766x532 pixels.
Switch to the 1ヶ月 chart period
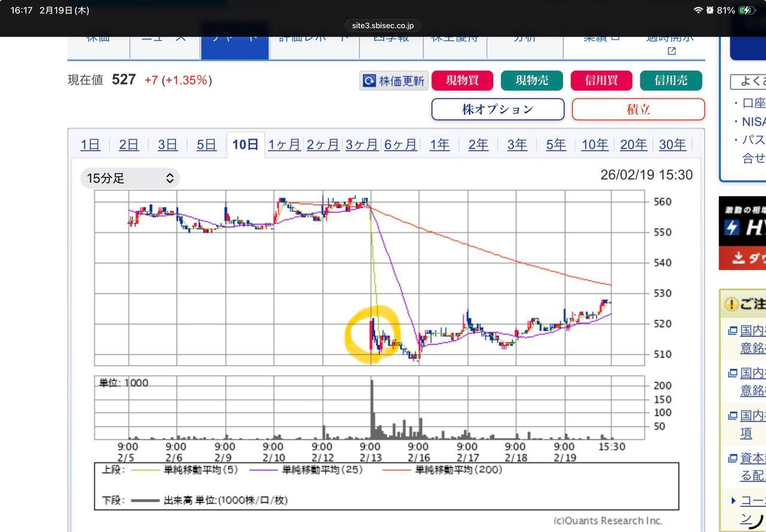tap(284, 145)
